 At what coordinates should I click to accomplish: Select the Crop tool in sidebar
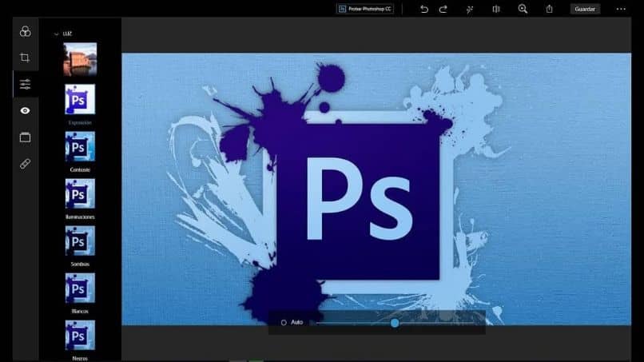point(25,58)
